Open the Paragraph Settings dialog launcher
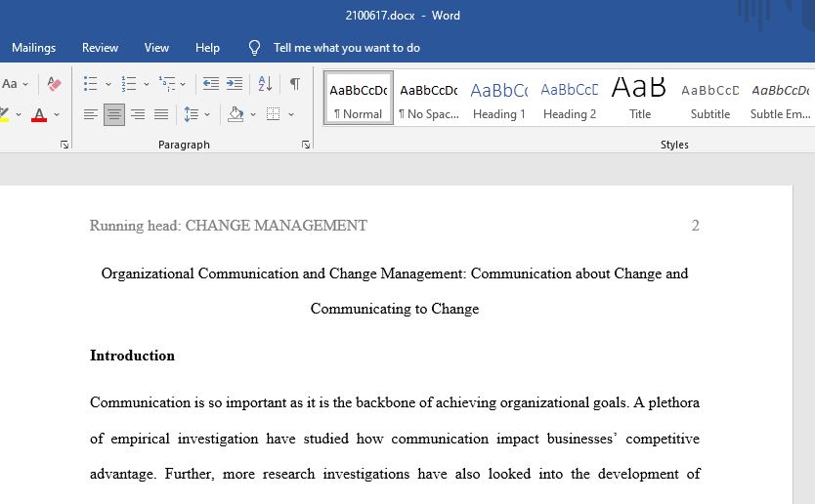Screen dimensions: 815x504 [x=306, y=145]
